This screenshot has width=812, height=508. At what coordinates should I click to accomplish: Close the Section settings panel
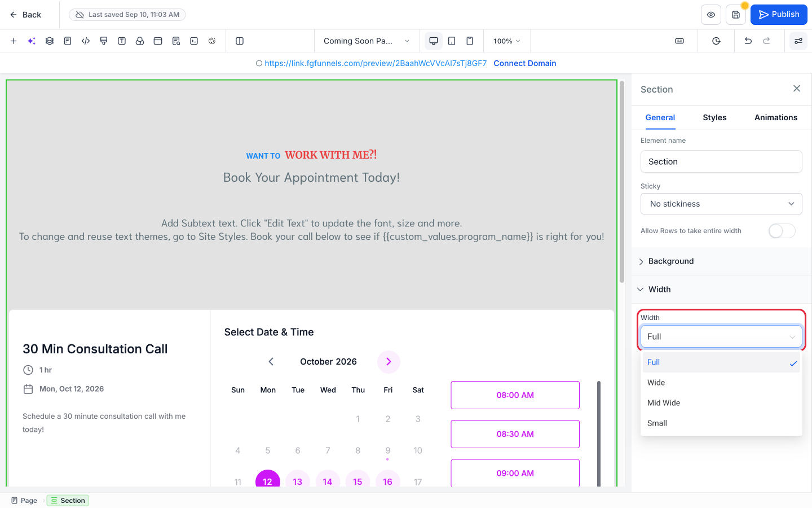coord(797,89)
